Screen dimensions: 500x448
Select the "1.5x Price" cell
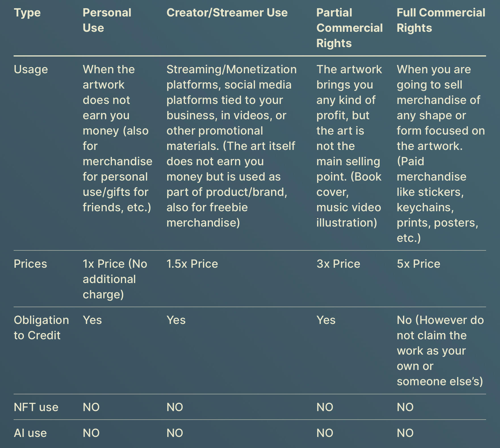tap(192, 264)
